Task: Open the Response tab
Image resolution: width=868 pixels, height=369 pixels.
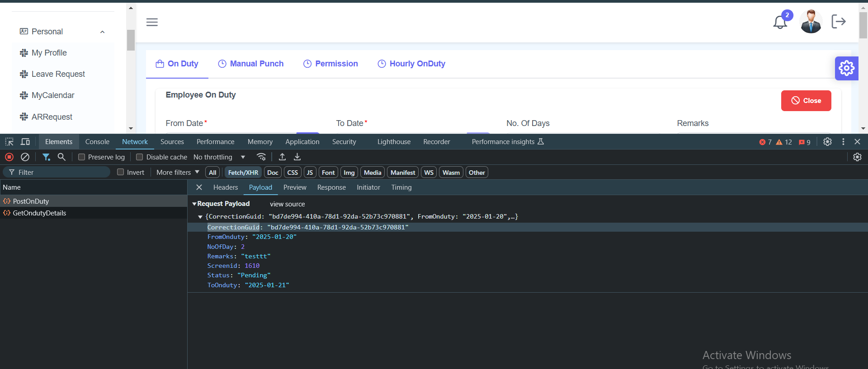Action: (x=331, y=187)
